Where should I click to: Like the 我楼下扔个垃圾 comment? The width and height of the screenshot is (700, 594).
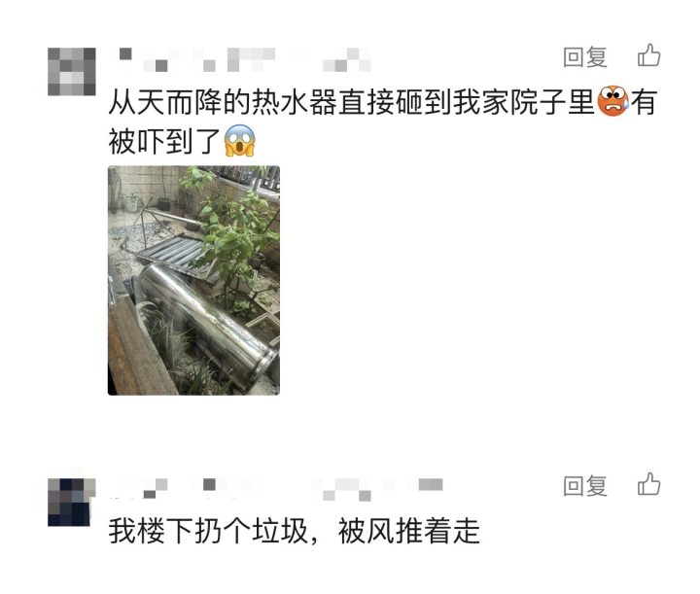pyautogui.click(x=648, y=485)
